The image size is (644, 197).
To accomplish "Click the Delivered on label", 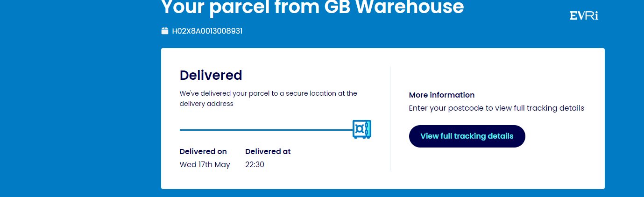I will point(203,151).
